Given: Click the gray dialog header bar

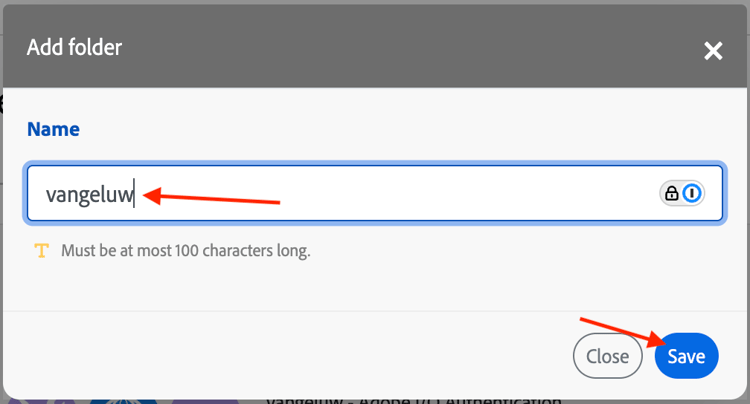Looking at the screenshot, I should point(375,46).
